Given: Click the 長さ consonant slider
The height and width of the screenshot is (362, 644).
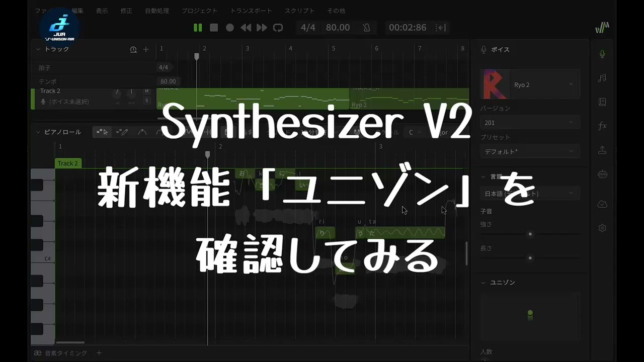Looking at the screenshot, I should pyautogui.click(x=530, y=258).
